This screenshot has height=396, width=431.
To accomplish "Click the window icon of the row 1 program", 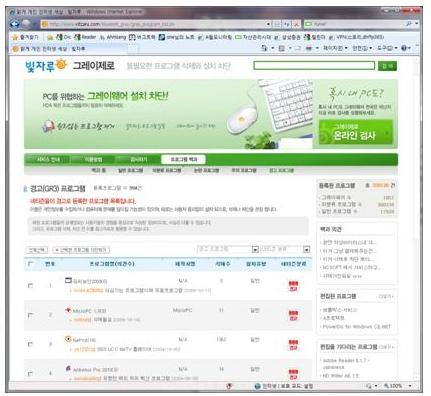I will (x=68, y=280).
